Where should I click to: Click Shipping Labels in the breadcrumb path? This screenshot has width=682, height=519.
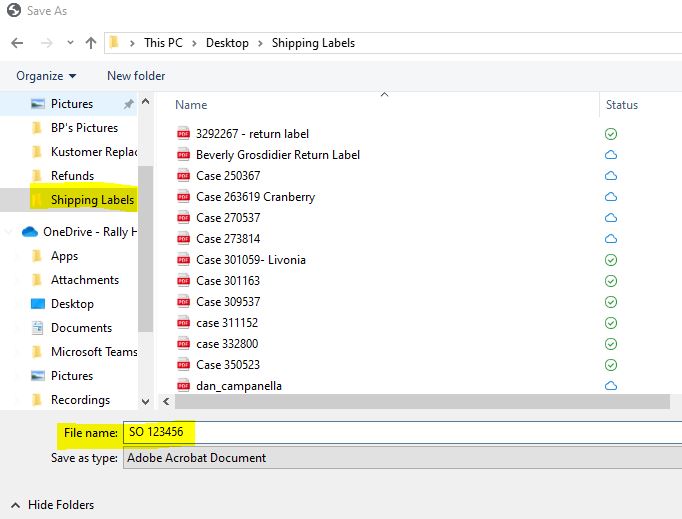point(313,43)
